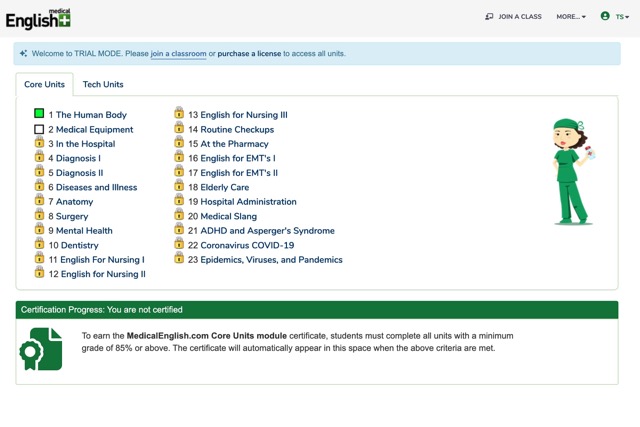The image size is (640, 427).
Task: Click the padlock icon beside Surgery
Action: 39,215
